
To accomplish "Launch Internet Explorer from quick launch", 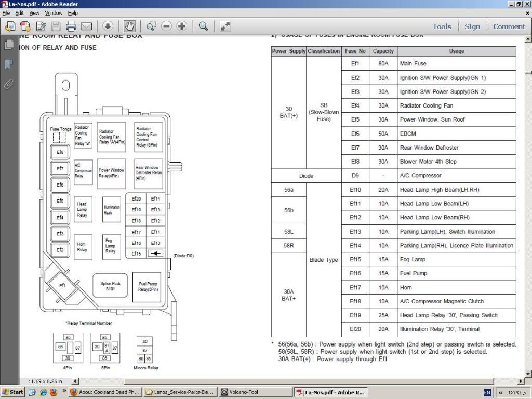I will pos(43,392).
